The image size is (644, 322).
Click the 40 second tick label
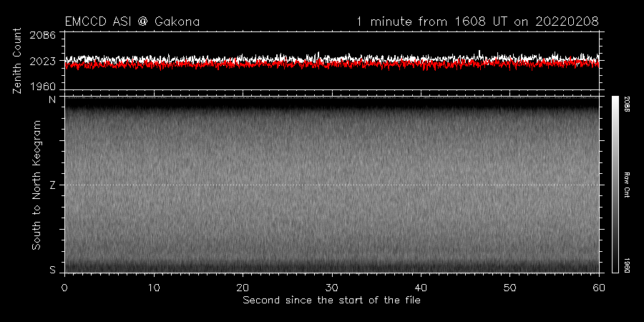pos(421,287)
